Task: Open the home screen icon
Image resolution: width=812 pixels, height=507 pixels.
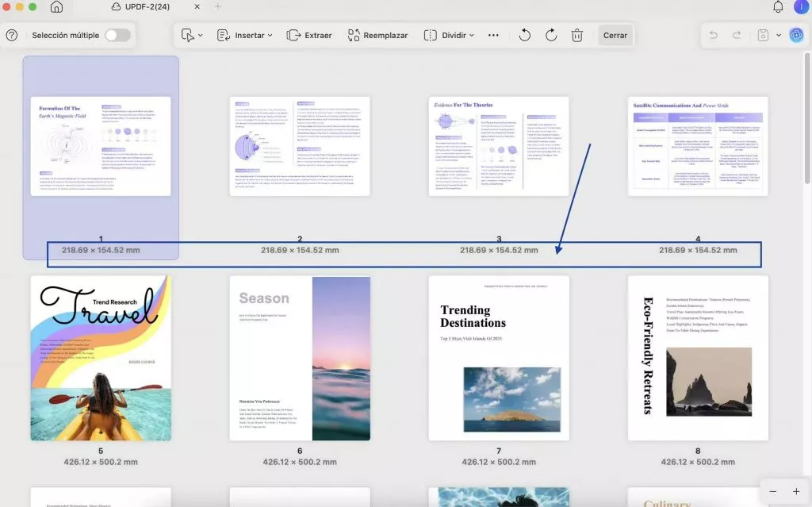Action: (x=56, y=6)
